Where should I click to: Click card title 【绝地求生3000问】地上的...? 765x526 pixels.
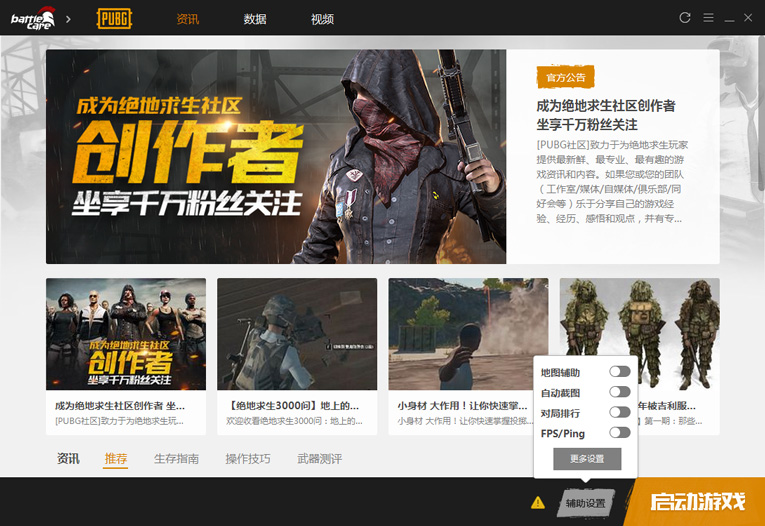293,405
